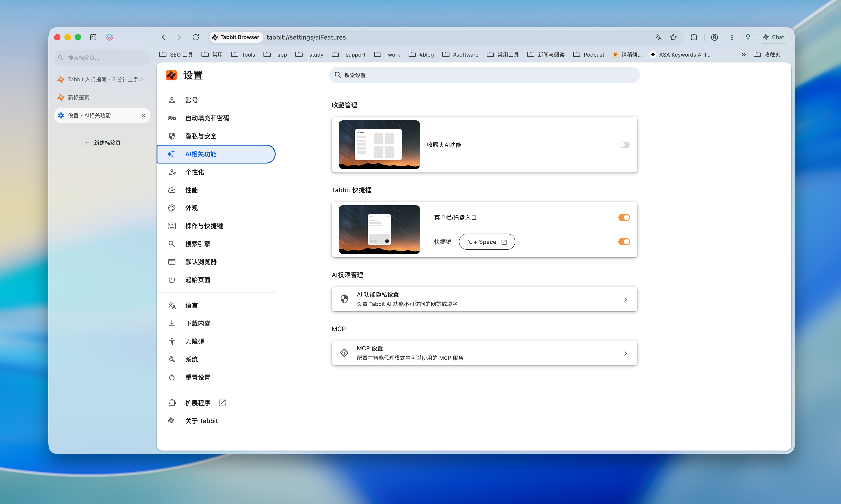Image resolution: width=841 pixels, height=504 pixels.
Task: Open the 账号 settings section
Action: coord(216,100)
